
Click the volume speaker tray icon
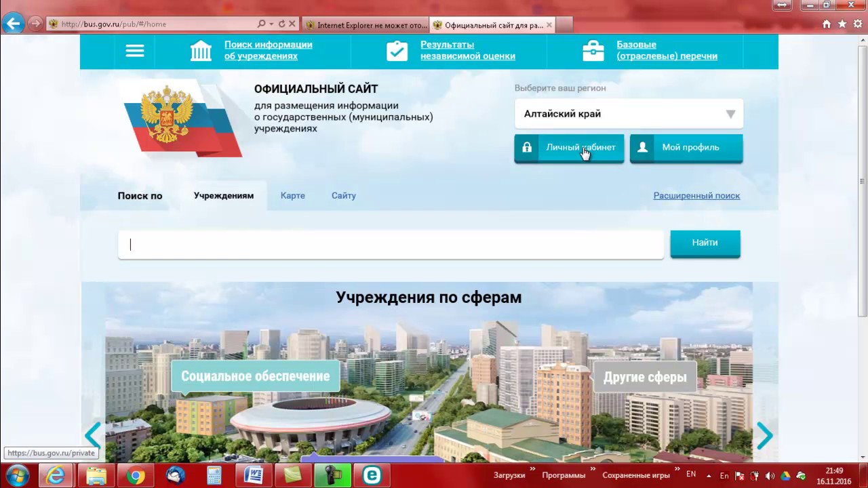(770, 476)
